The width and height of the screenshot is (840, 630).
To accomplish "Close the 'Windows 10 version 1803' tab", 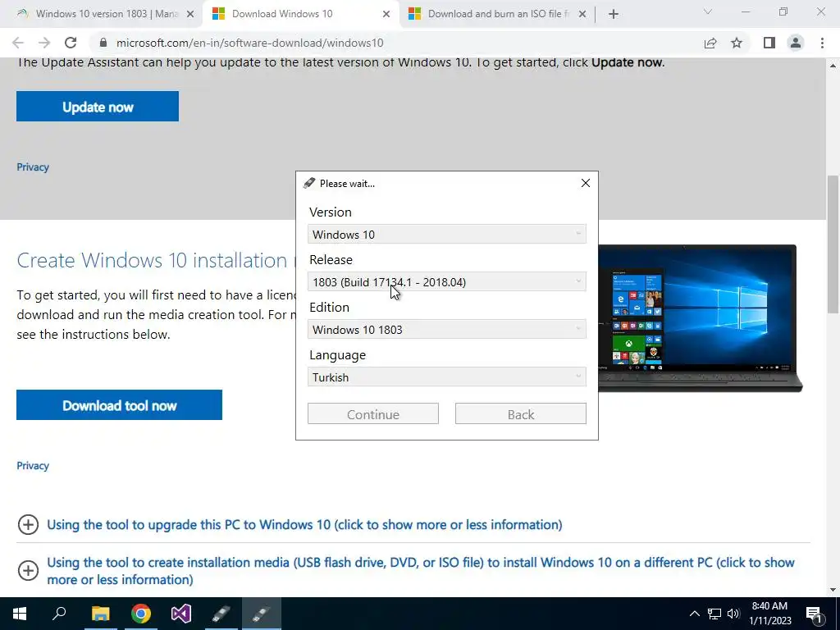I will pos(190,15).
